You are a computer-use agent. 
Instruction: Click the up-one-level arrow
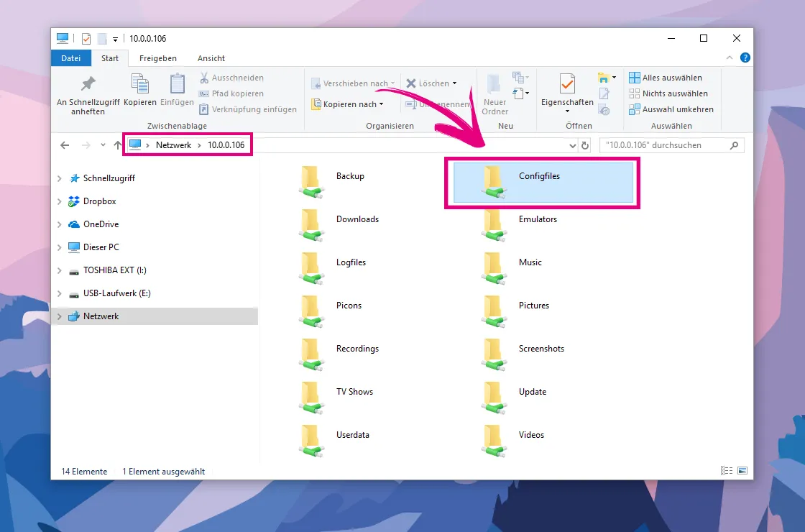(x=118, y=145)
